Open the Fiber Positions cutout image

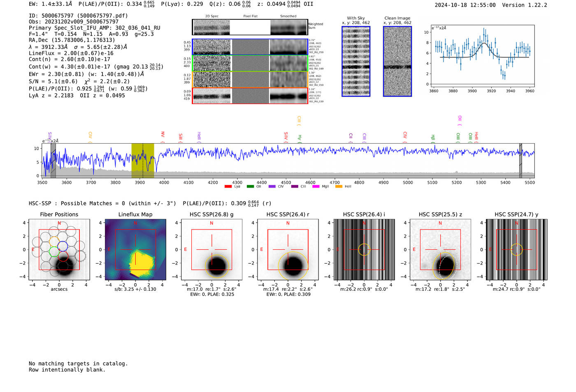click(x=59, y=250)
